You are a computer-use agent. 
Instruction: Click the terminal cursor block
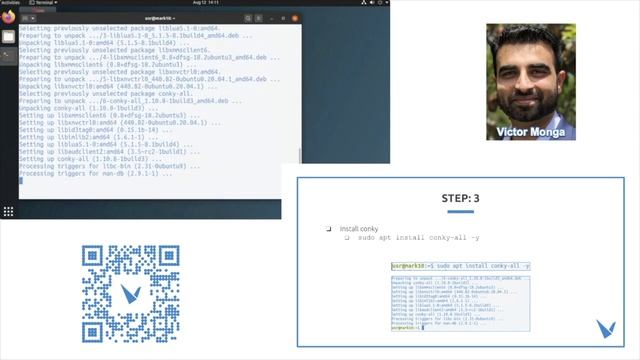pyautogui.click(x=21, y=180)
